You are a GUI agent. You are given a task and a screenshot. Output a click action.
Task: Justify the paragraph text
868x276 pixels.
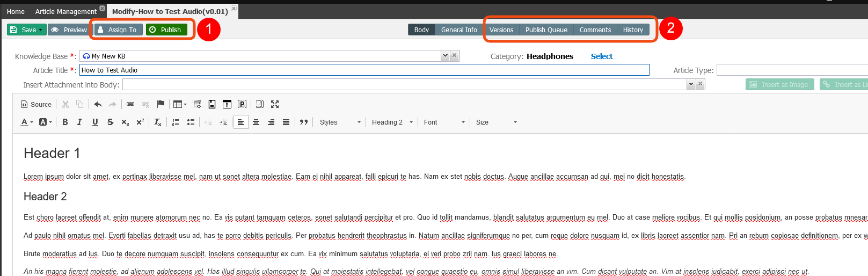click(286, 122)
